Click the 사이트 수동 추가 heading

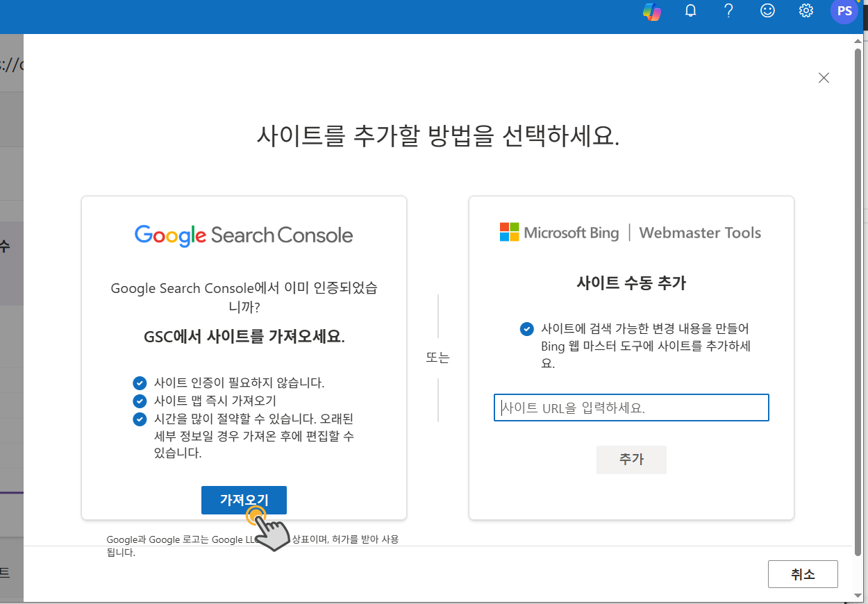coord(631,283)
